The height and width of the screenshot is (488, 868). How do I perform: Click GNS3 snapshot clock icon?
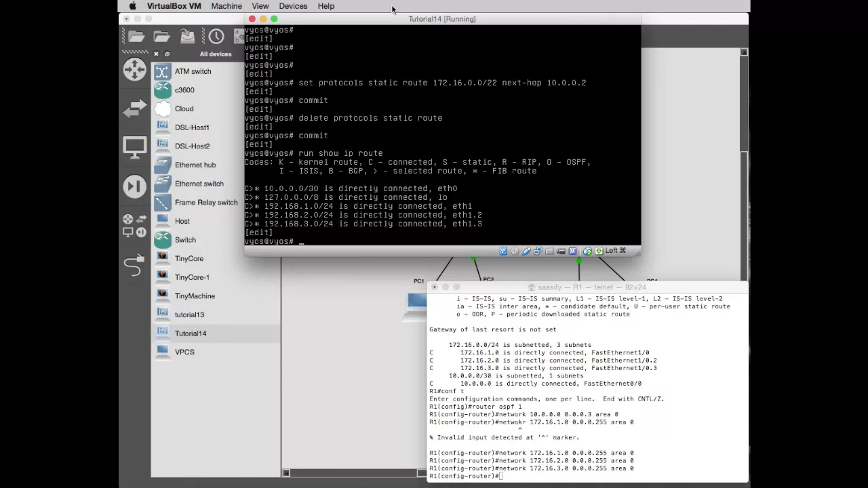click(x=216, y=37)
